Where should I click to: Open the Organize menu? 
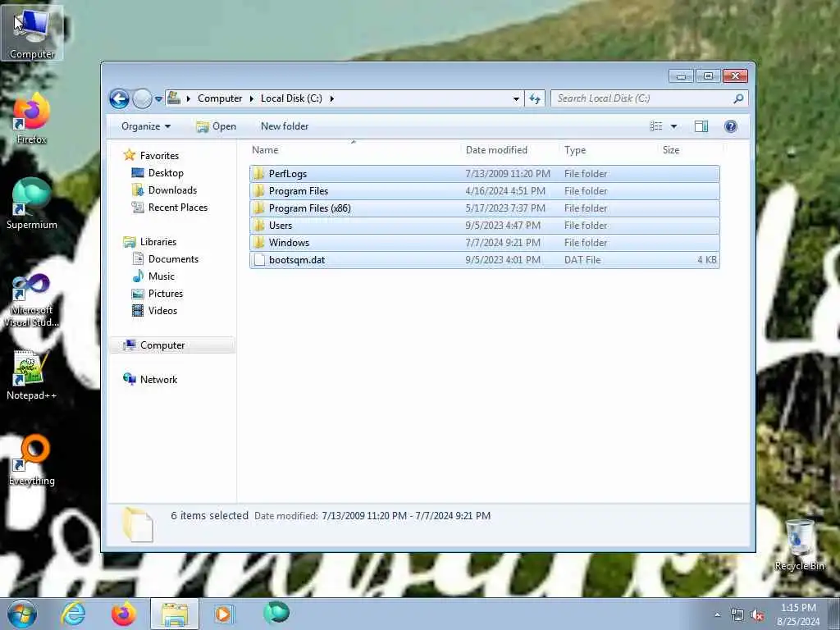[146, 126]
